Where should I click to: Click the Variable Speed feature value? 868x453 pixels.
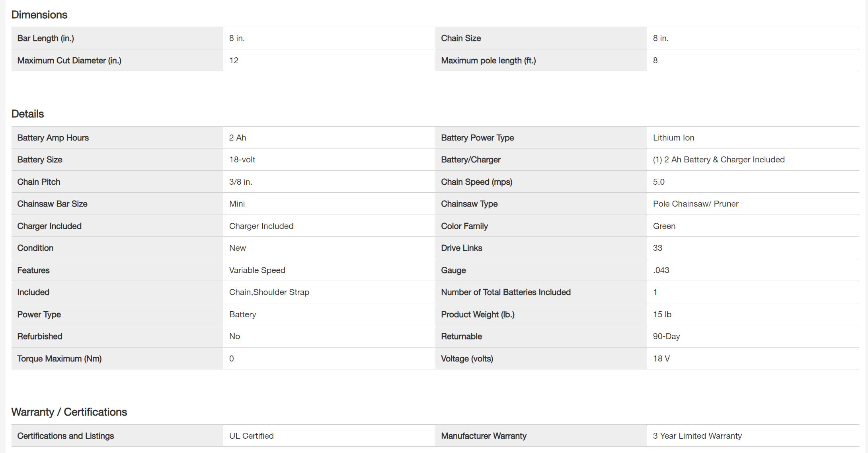(x=257, y=270)
